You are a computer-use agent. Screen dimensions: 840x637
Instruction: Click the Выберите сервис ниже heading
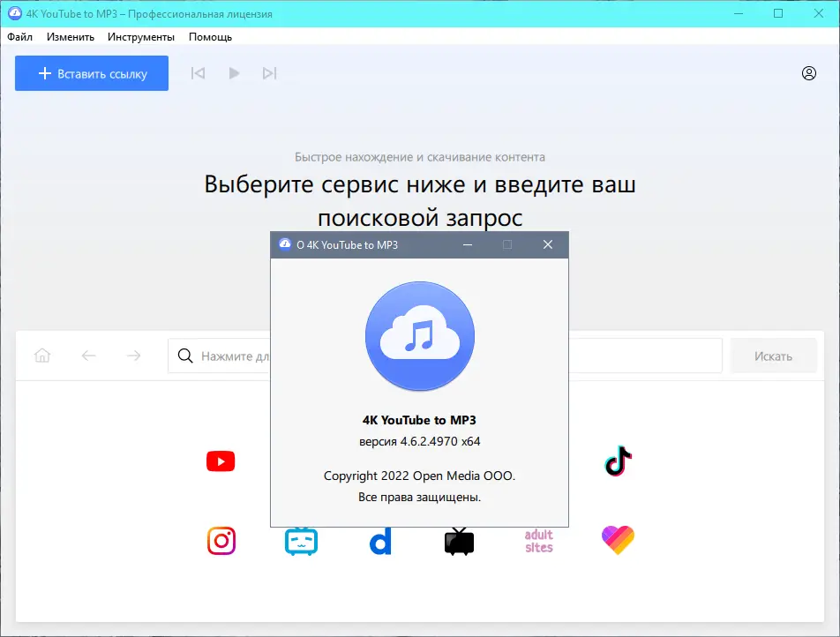(x=419, y=200)
